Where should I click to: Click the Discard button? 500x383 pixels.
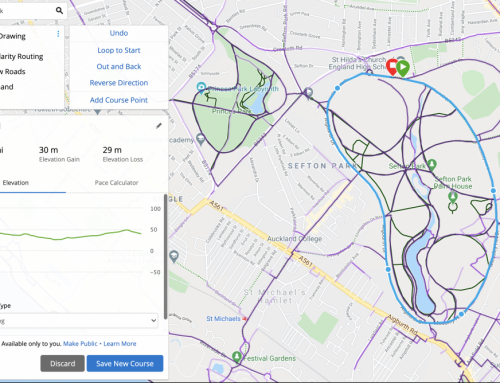click(x=62, y=363)
